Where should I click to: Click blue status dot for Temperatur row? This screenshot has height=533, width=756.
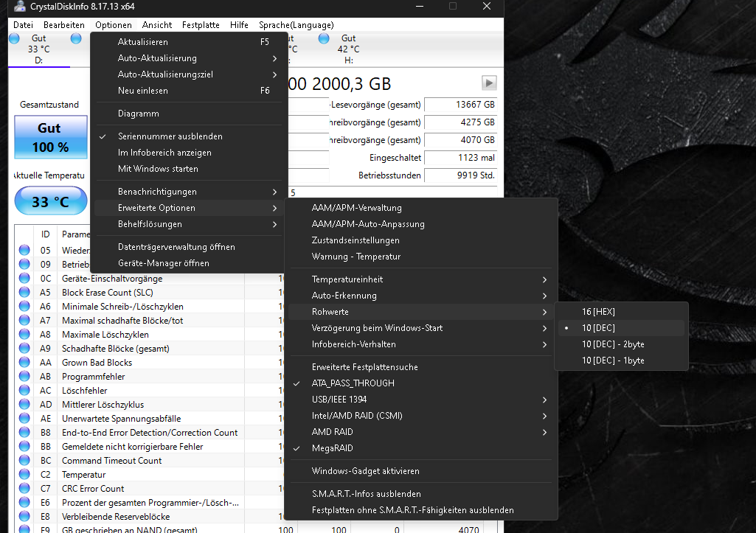[24, 474]
